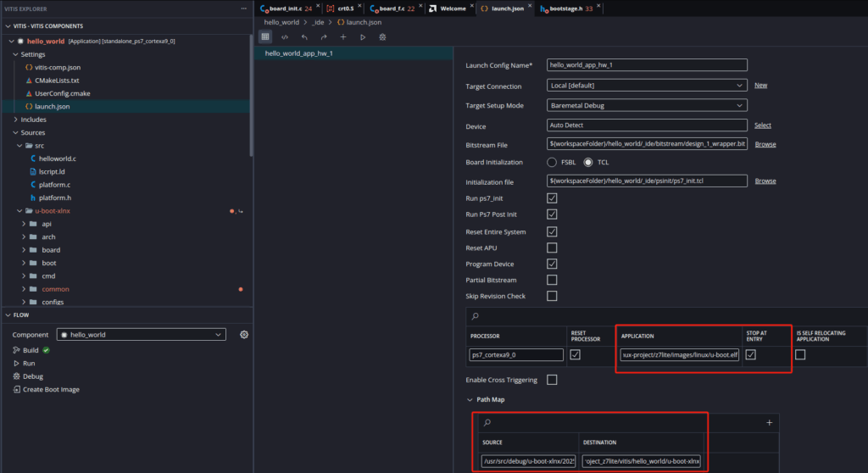The image size is (868, 473).
Task: Click the green build success check mark
Action: [x=47, y=350]
